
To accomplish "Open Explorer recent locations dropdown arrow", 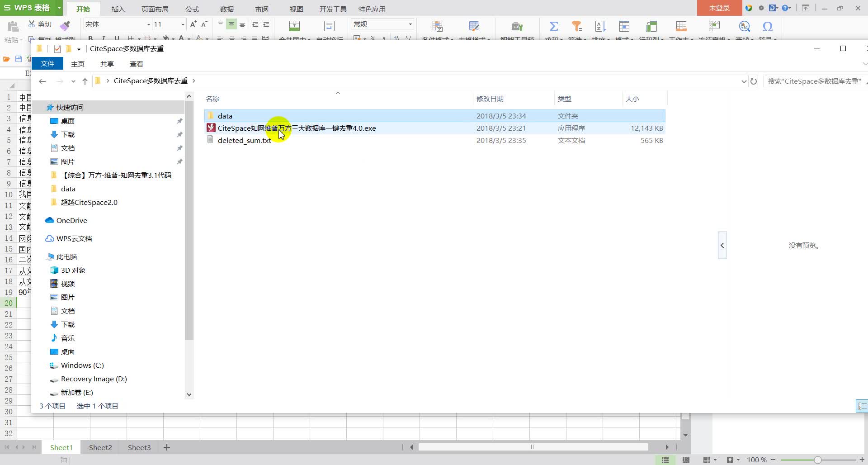I will (73, 81).
